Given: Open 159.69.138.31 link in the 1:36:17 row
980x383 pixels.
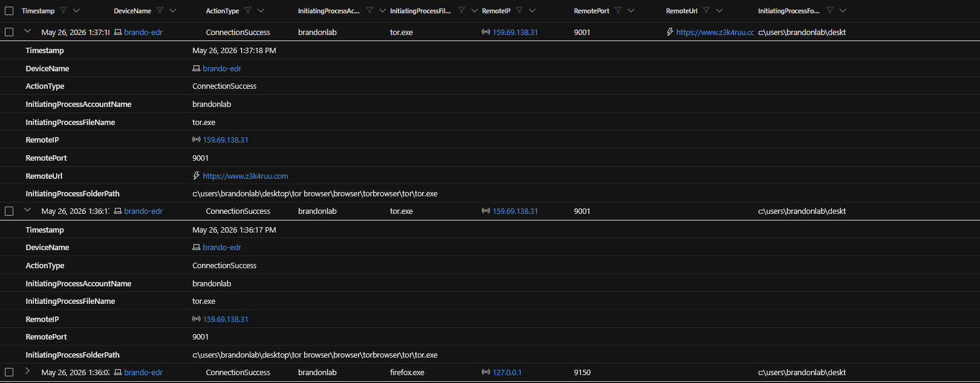Looking at the screenshot, I should 515,211.
